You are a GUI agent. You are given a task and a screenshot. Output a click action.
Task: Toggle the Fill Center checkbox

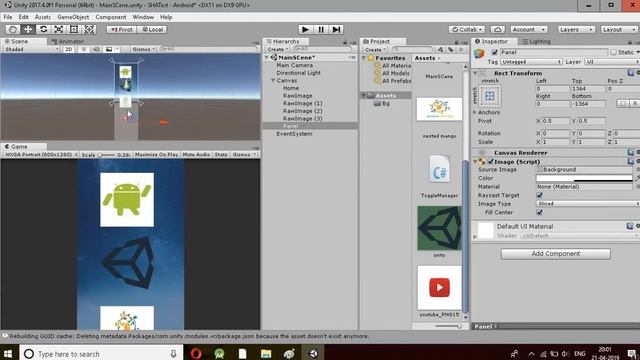tap(539, 212)
